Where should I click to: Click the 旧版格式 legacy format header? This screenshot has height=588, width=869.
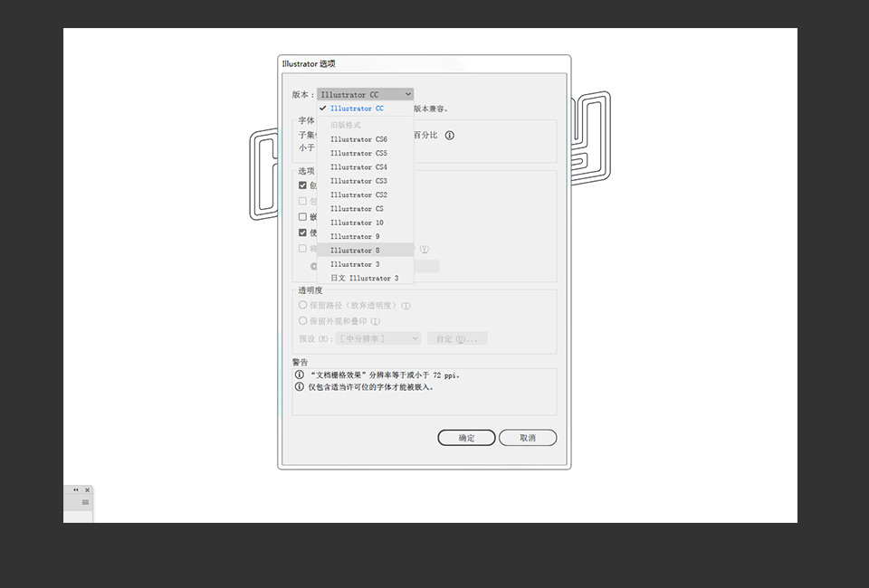pos(345,125)
